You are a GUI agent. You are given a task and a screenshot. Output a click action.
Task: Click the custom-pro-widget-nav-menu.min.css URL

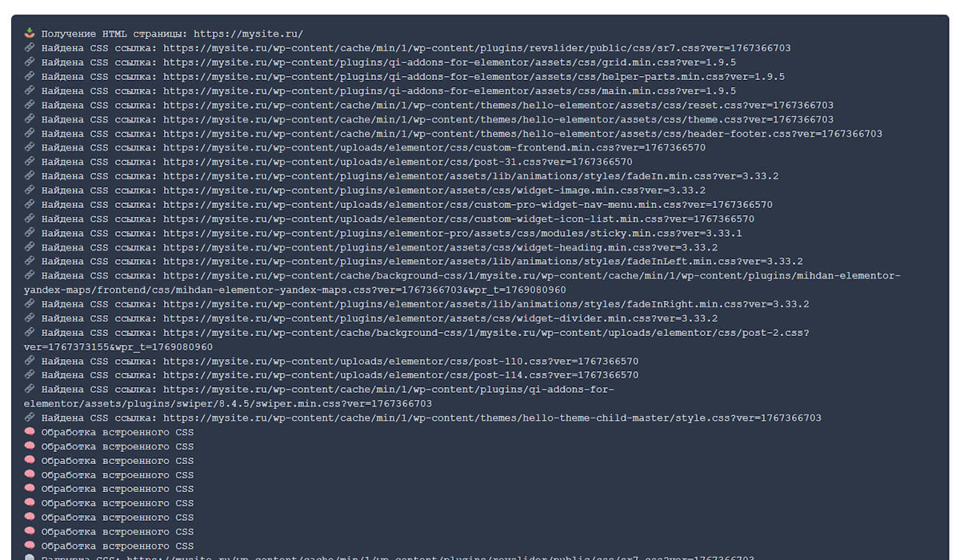[468, 205]
